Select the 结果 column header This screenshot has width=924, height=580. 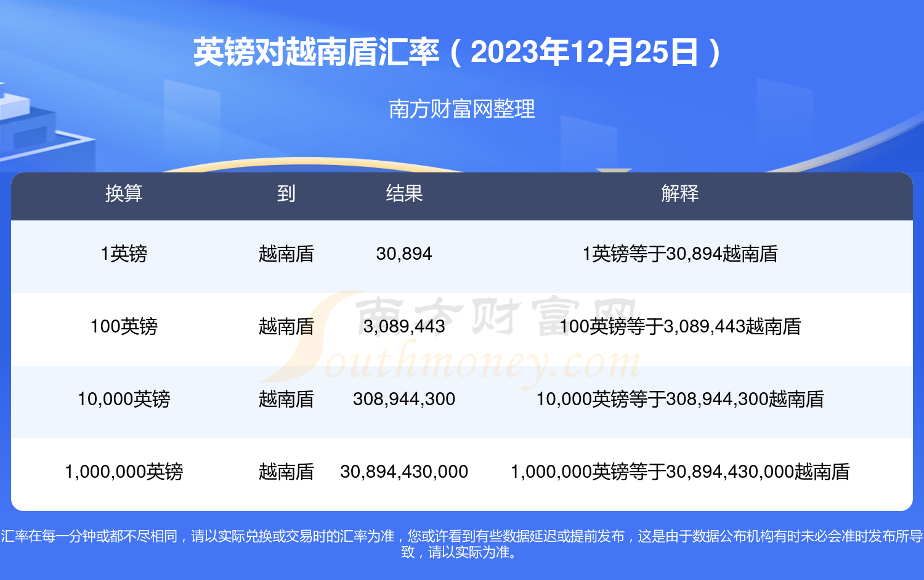click(404, 193)
